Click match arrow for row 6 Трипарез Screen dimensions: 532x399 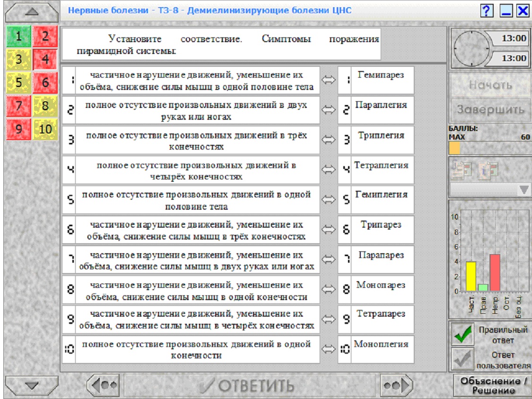tap(329, 229)
